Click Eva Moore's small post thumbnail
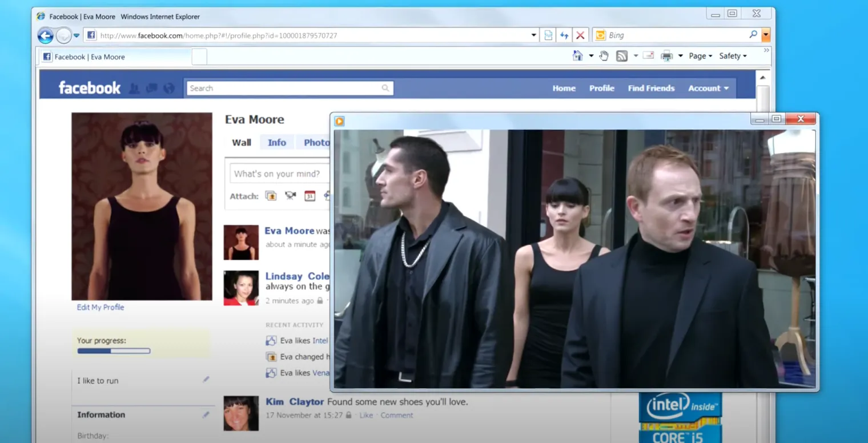 (241, 243)
